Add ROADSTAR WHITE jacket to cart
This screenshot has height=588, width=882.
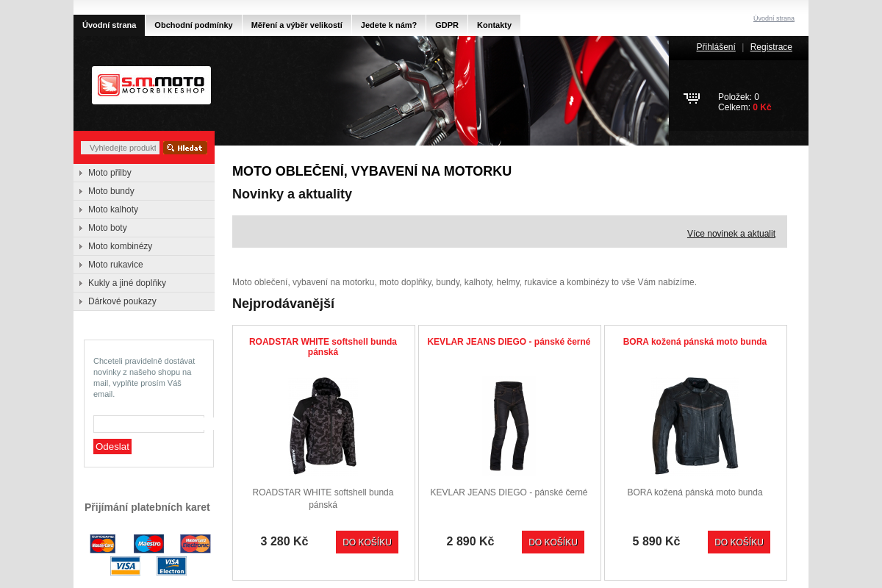click(x=367, y=542)
